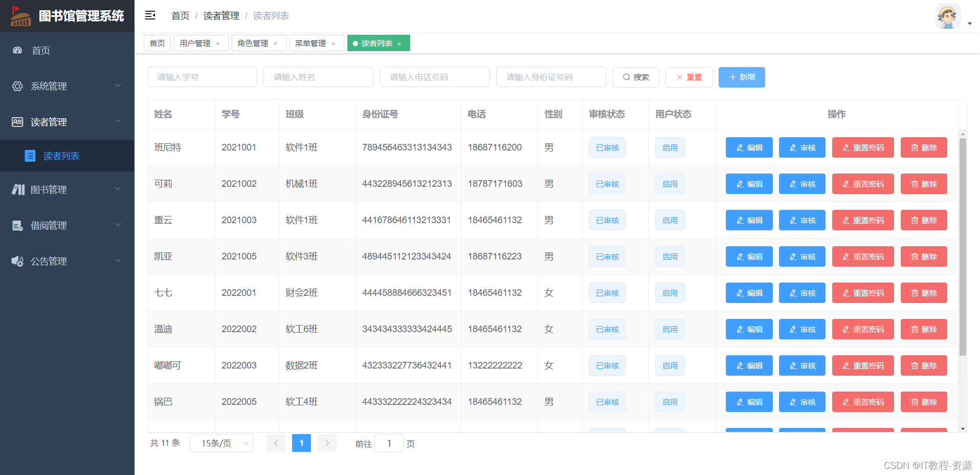Image resolution: width=980 pixels, height=475 pixels.
Task: Collapse the 读者管理 menu chevron
Action: point(118,121)
